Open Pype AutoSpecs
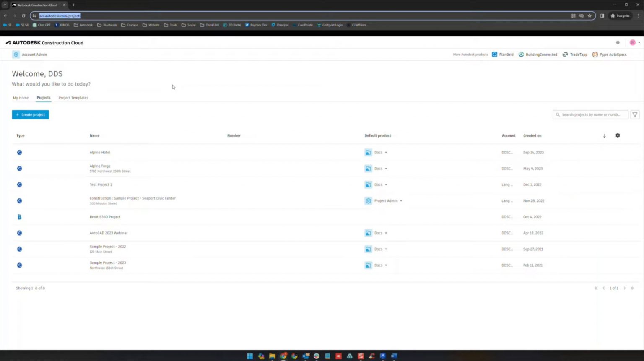The image size is (644, 361). [x=610, y=55]
